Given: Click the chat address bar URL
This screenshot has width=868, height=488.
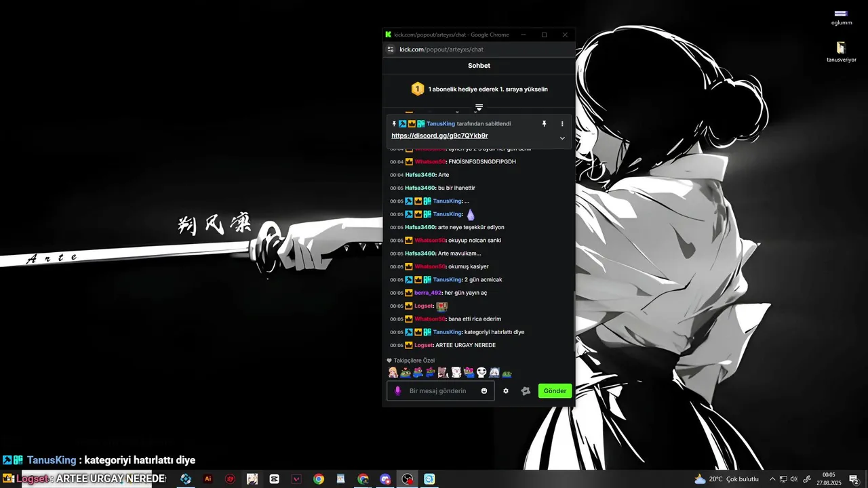Looking at the screenshot, I should pos(441,49).
